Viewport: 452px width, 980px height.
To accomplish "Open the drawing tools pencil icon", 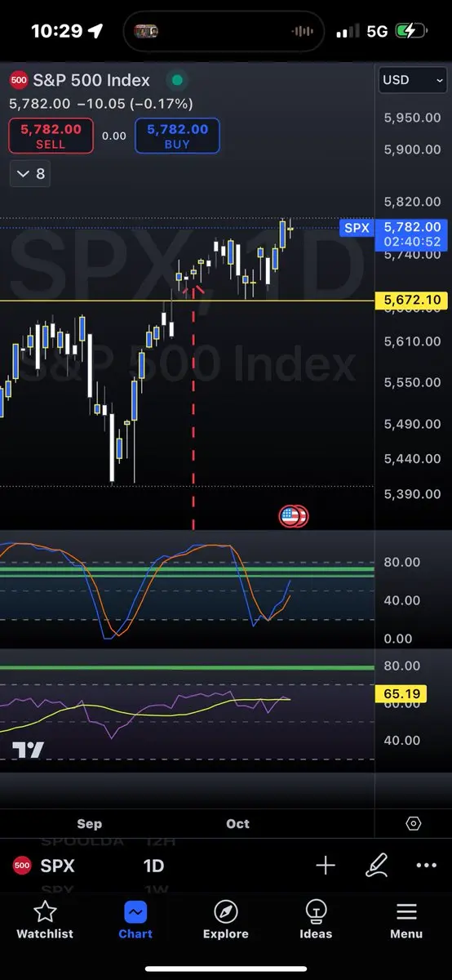I will [x=376, y=866].
